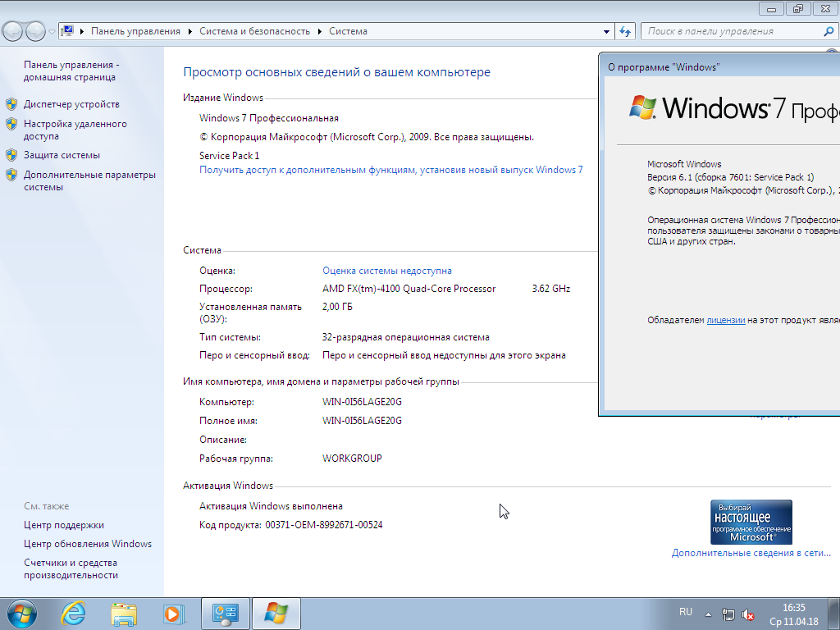Click the Back navigation arrow button
The height and width of the screenshot is (630, 840).
(13, 32)
